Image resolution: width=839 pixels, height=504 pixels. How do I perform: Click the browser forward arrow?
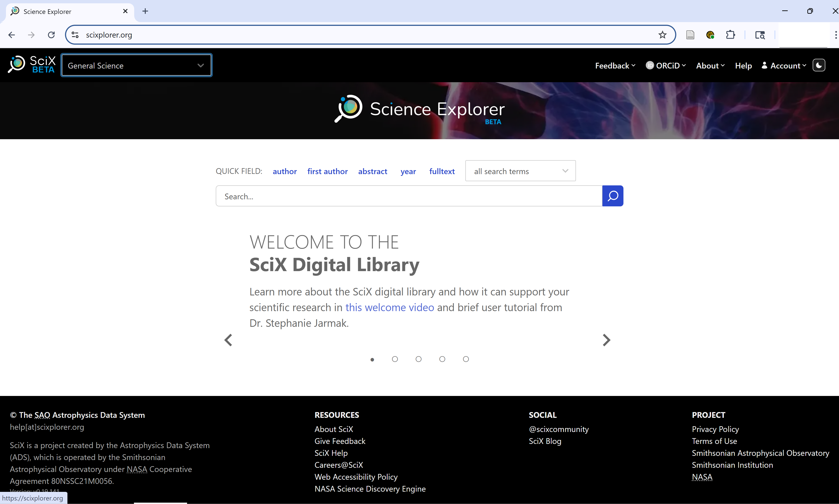pos(31,35)
